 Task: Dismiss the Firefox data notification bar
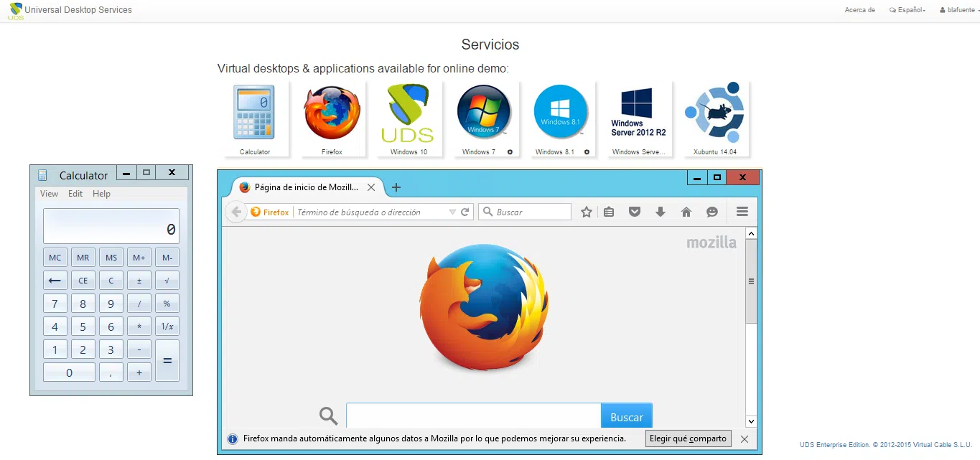(x=745, y=438)
